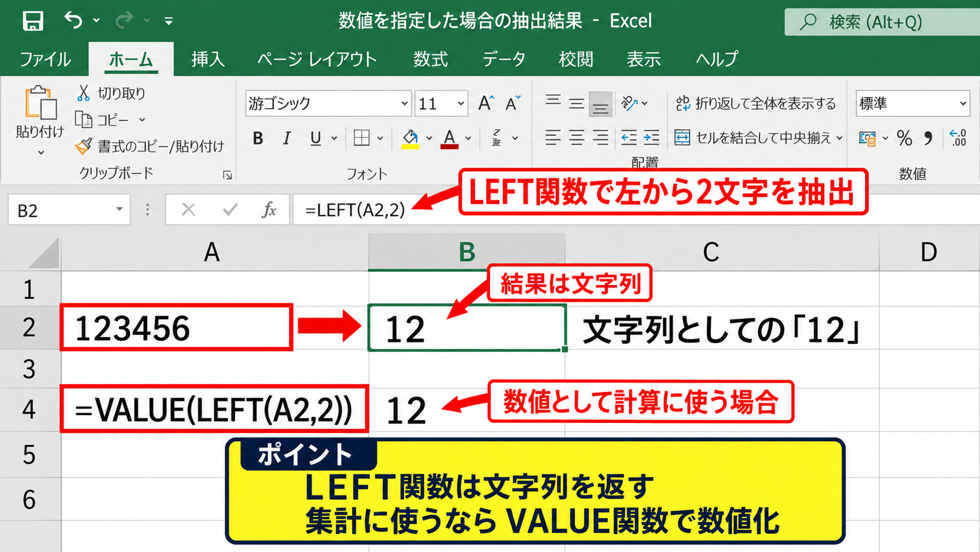This screenshot has height=552, width=980.
Task: Open the ファイル tab
Action: 45,59
